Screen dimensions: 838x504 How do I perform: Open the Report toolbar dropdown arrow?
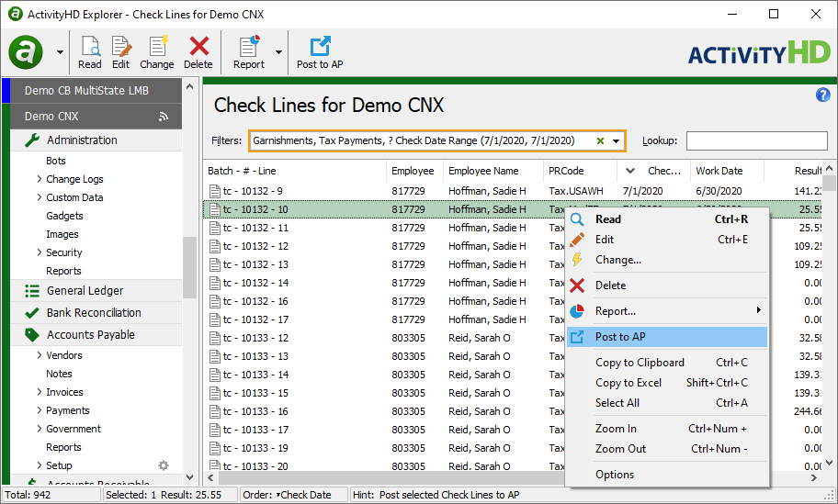coord(278,52)
